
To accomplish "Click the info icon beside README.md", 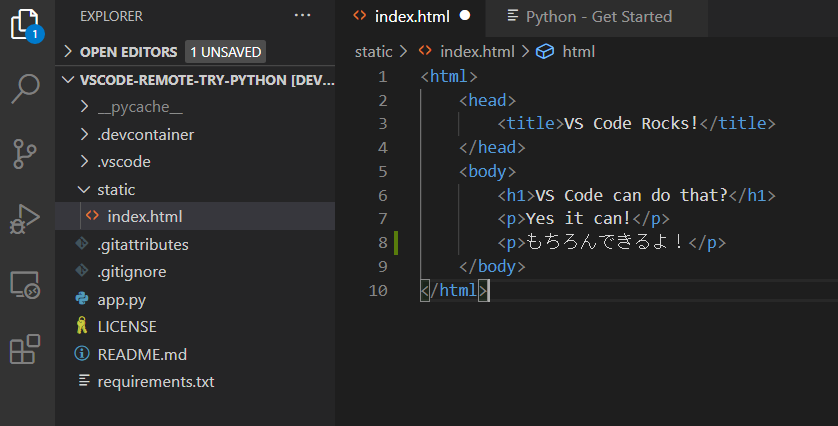I will tap(82, 353).
